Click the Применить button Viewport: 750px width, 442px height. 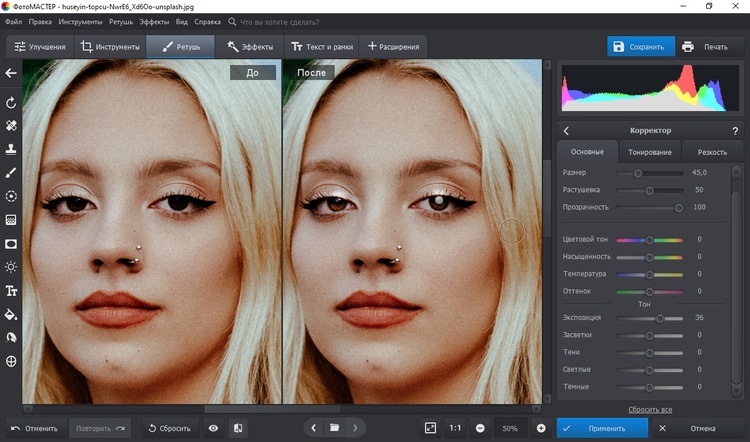coord(606,428)
